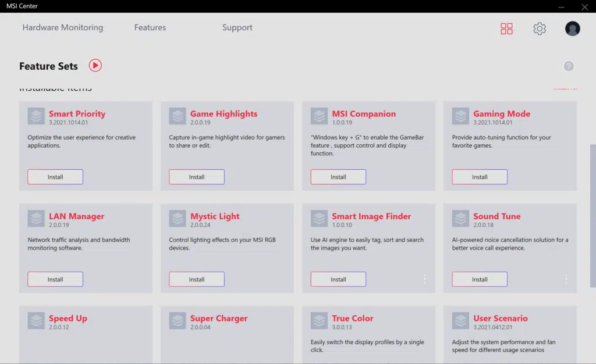The height and width of the screenshot is (364, 596).
Task: Install Smart Image Finder
Action: point(338,279)
